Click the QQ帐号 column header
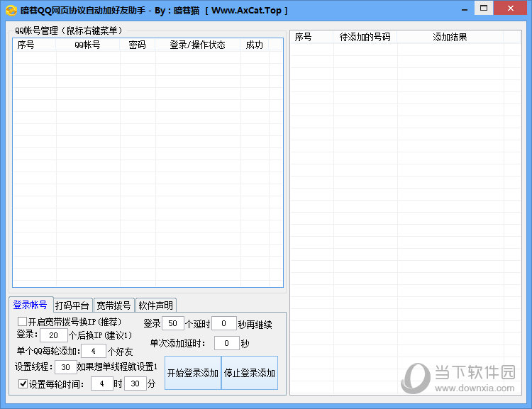This screenshot has width=532, height=409. tap(87, 45)
